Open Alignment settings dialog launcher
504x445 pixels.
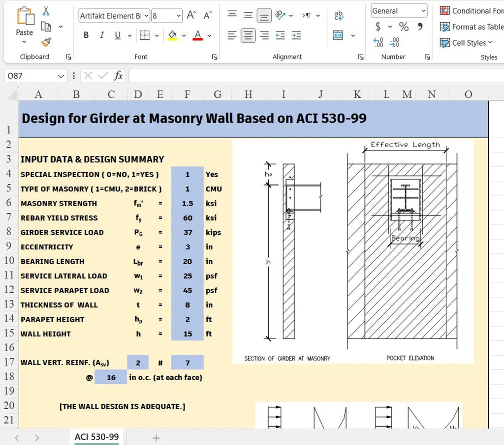pos(361,57)
